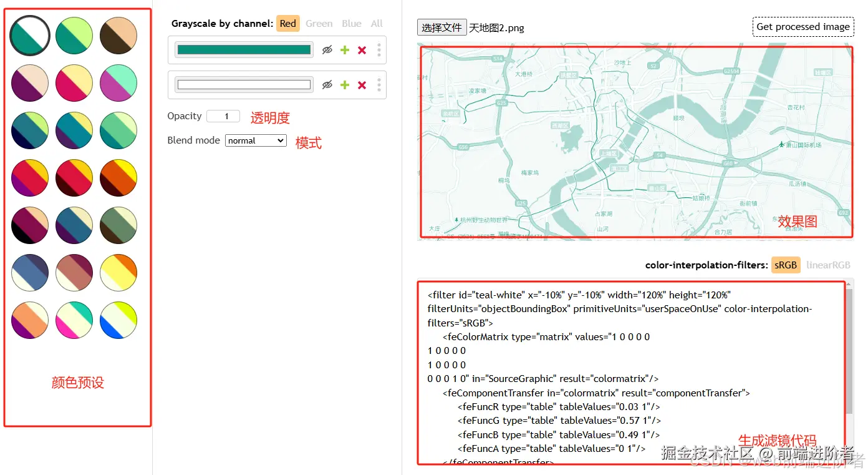The height and width of the screenshot is (475, 868).
Task: Remove the teal color row
Action: 362,50
